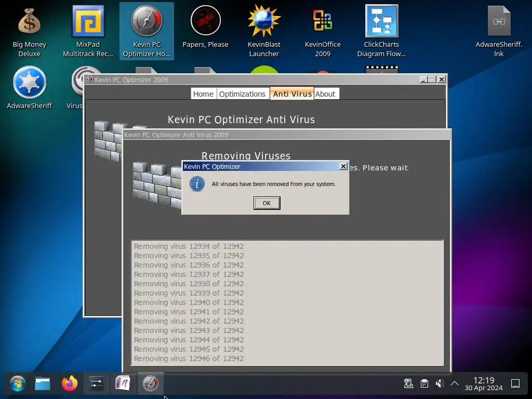Expand hidden system tray icons arrow
The width and height of the screenshot is (532, 399).
tap(455, 384)
